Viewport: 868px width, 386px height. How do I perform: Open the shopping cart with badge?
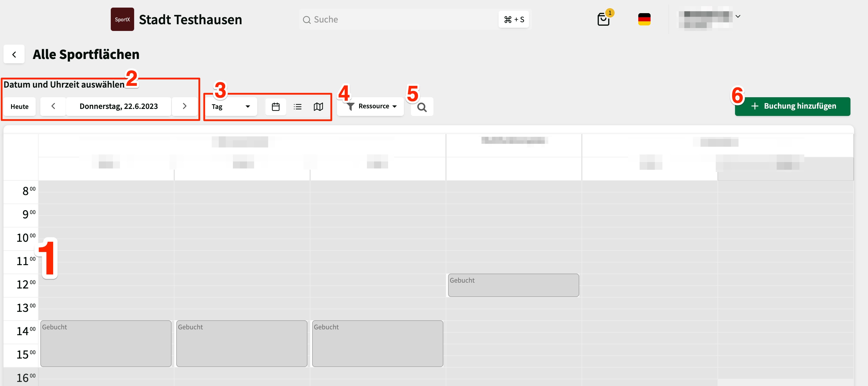coord(603,19)
